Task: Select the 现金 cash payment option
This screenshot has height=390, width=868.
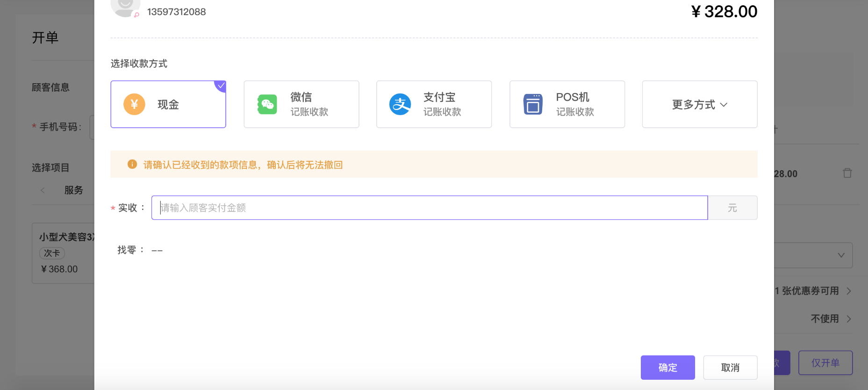Action: coord(168,104)
